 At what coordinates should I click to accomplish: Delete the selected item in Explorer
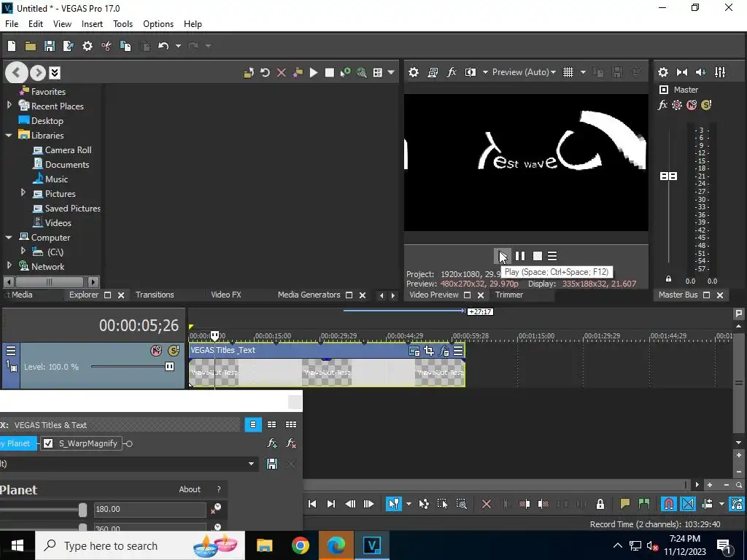(x=281, y=72)
